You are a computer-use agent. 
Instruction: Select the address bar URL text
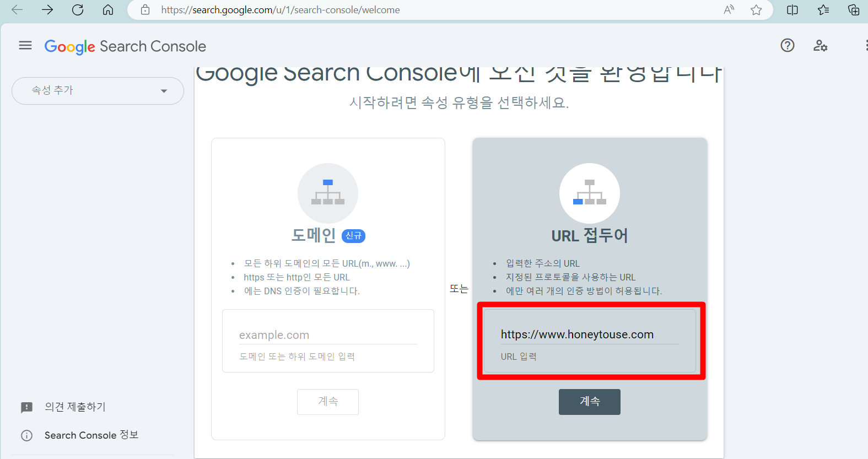coord(281,10)
